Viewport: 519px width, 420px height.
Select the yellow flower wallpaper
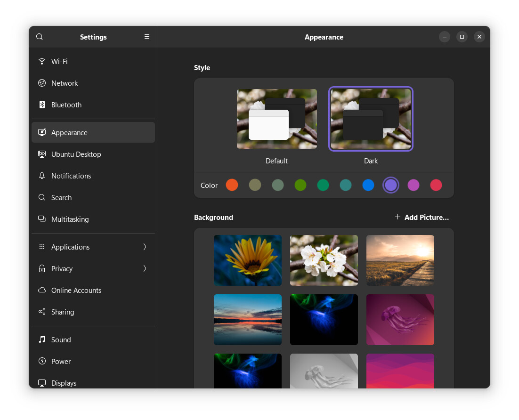pos(248,260)
